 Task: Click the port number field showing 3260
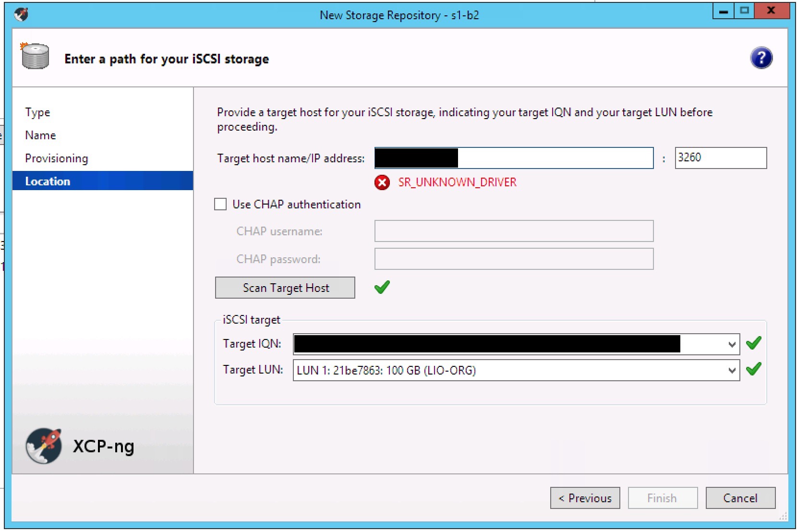720,158
